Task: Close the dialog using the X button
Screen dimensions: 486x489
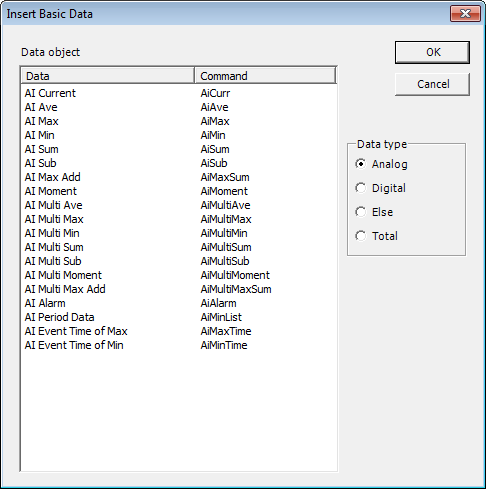Action: pyautogui.click(x=465, y=14)
